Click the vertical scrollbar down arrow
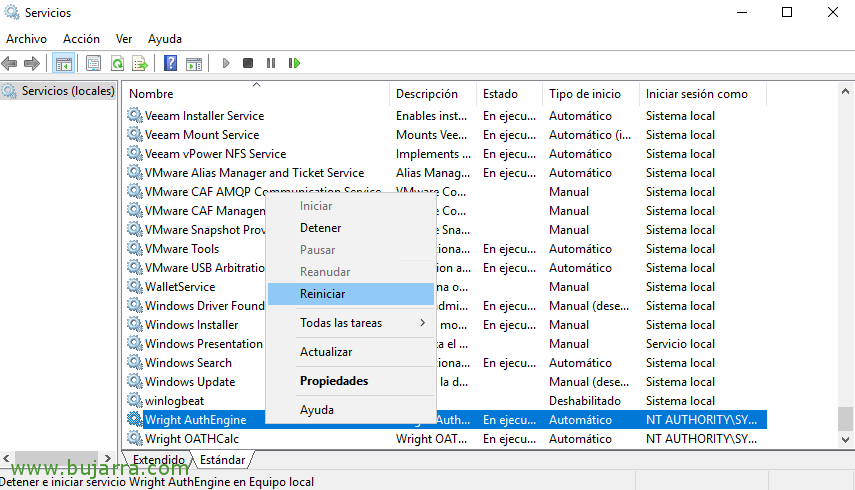 click(x=845, y=439)
